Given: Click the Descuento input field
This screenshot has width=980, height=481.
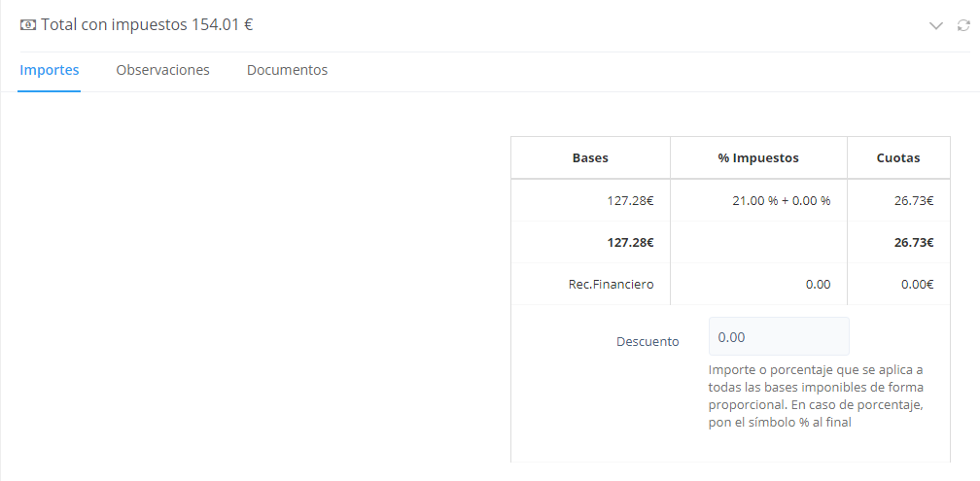Looking at the screenshot, I should click(779, 336).
